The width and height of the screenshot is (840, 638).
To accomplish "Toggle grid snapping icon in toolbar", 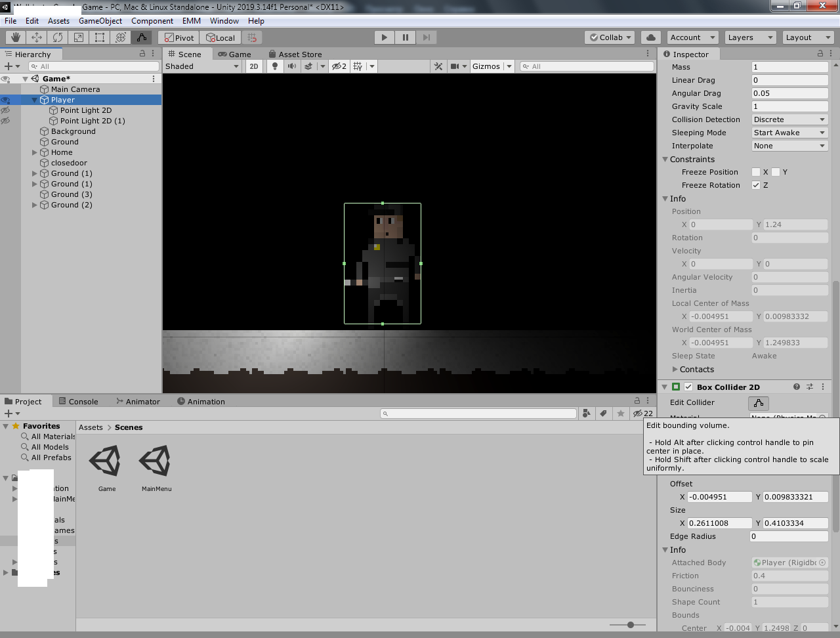I will tap(252, 37).
